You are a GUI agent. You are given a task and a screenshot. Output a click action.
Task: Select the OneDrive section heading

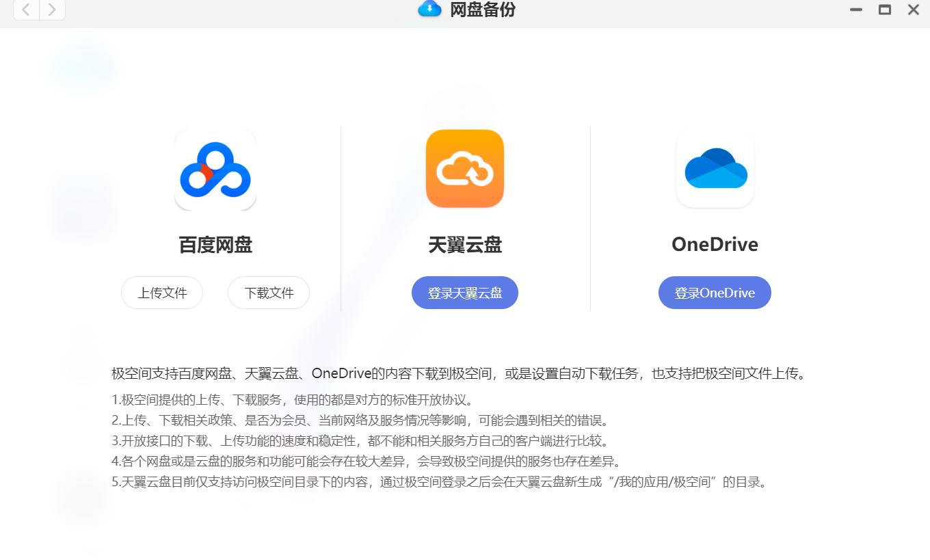coord(715,244)
